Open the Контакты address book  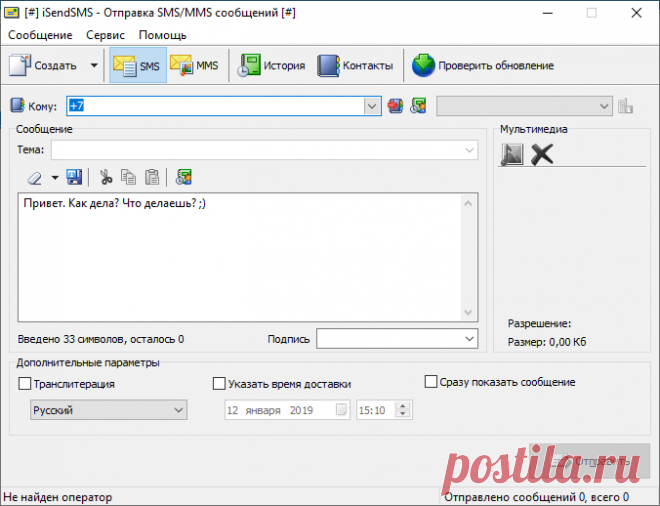coord(355,65)
